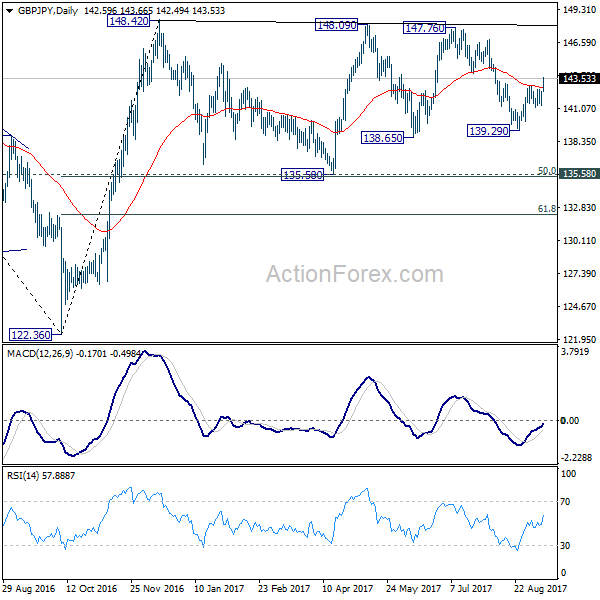Screen dimensions: 600x600
Task: Select the MACD(12,26,9) indicator label
Action: coord(40,354)
